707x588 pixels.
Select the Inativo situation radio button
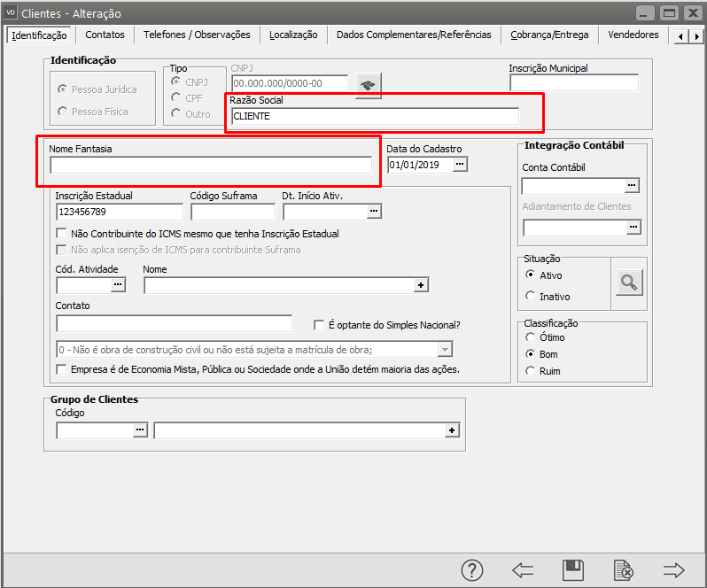[531, 297]
